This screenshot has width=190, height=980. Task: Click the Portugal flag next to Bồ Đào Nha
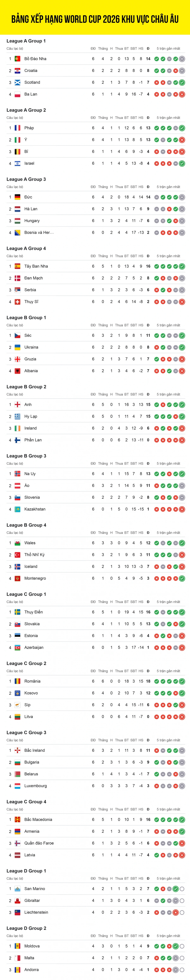click(x=17, y=59)
